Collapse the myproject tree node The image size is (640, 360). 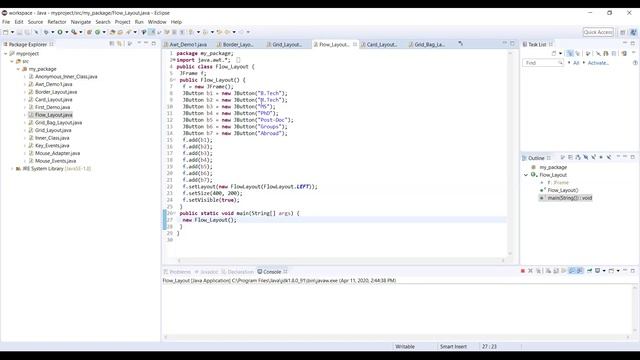pos(6,53)
